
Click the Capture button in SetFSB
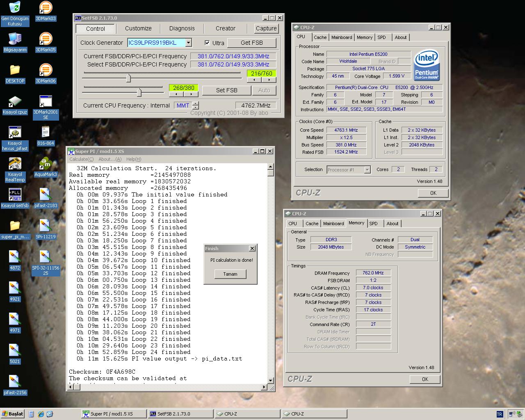pyautogui.click(x=266, y=28)
